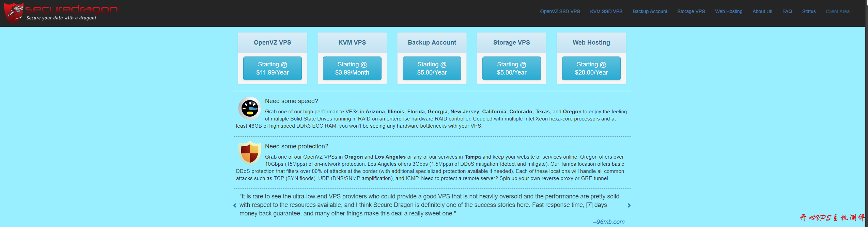Open KVM SSD VPS menu item

(606, 12)
